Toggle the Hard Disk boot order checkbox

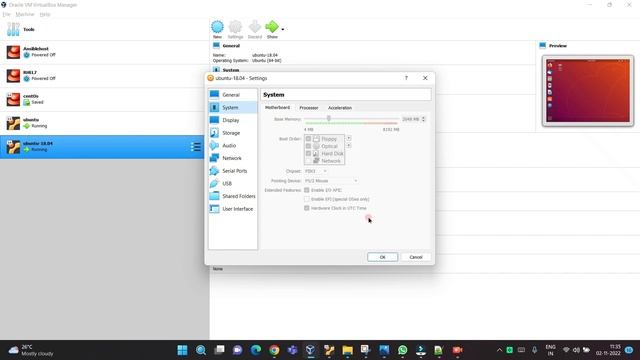click(308, 153)
